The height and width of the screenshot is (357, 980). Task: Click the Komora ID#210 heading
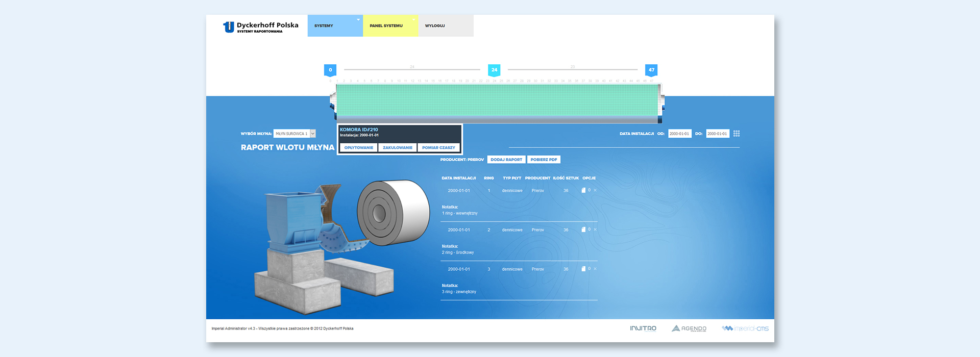pyautogui.click(x=359, y=130)
